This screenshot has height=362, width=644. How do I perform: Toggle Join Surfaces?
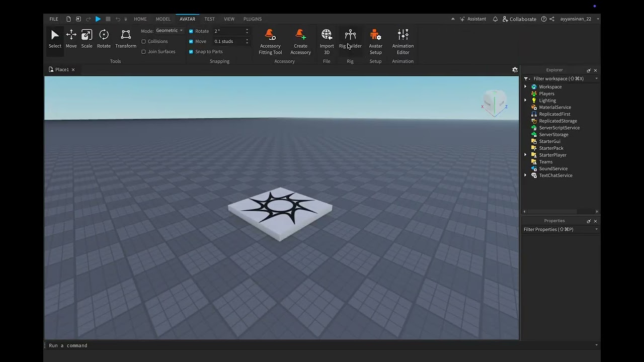point(144,51)
